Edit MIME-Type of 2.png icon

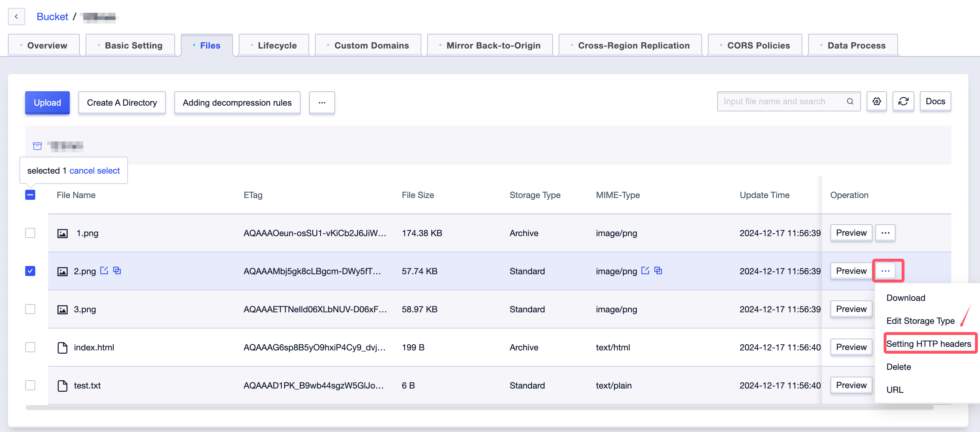tap(645, 270)
